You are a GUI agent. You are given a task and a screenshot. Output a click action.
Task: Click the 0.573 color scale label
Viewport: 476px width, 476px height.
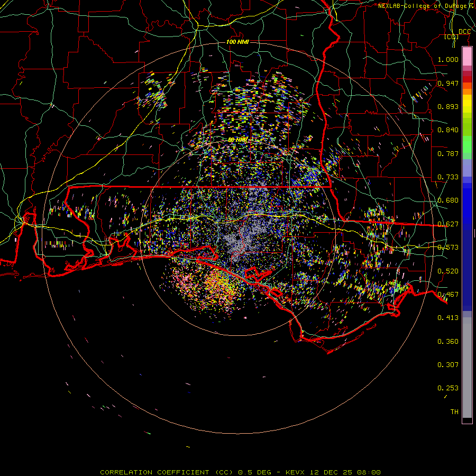(x=448, y=248)
